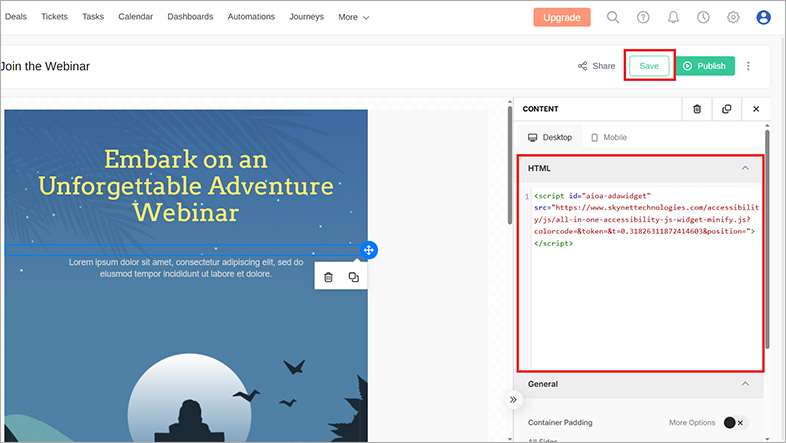The height and width of the screenshot is (443, 786).
Task: Open the Calendar page
Action: click(x=135, y=17)
